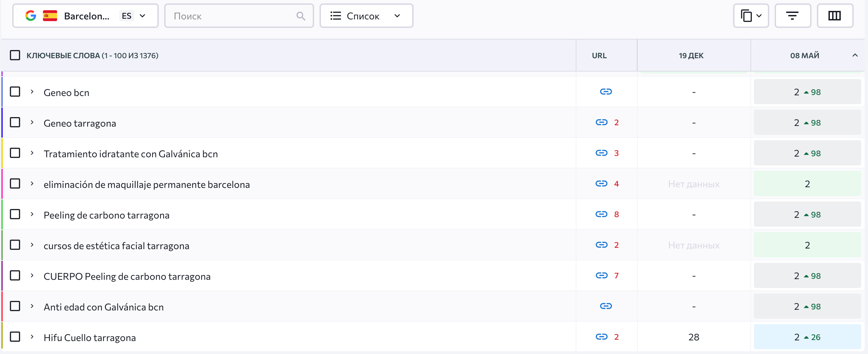Select checkbox for cursos de estética facial tarragona
This screenshot has width=868, height=354.
point(15,245)
